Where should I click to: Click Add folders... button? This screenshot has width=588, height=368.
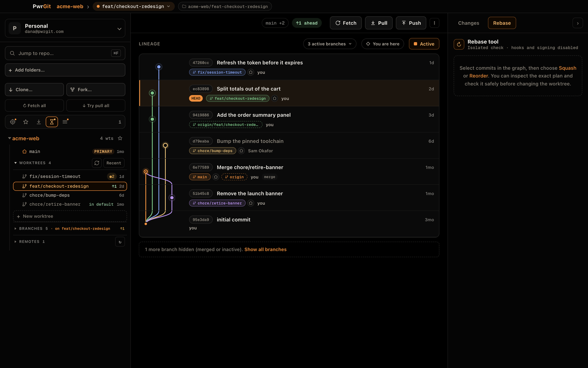[x=65, y=70]
